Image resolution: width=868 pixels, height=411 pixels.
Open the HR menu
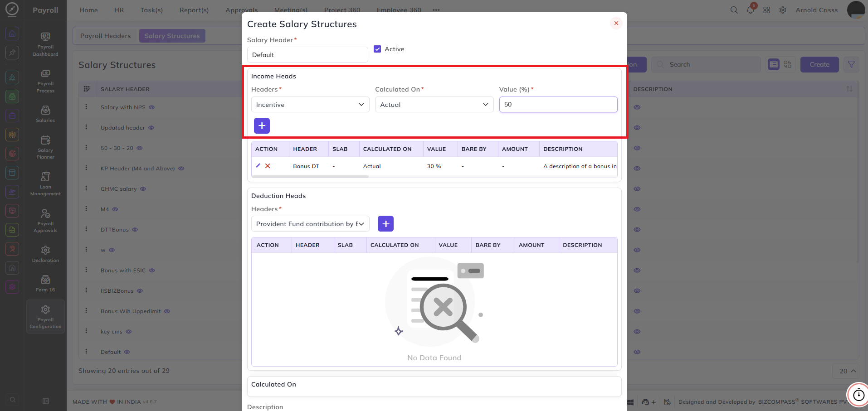point(119,10)
